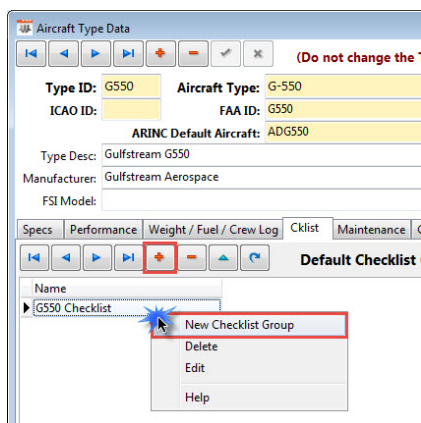Choose New Checklist Group from context menu
The width and height of the screenshot is (421, 423).
click(x=249, y=325)
